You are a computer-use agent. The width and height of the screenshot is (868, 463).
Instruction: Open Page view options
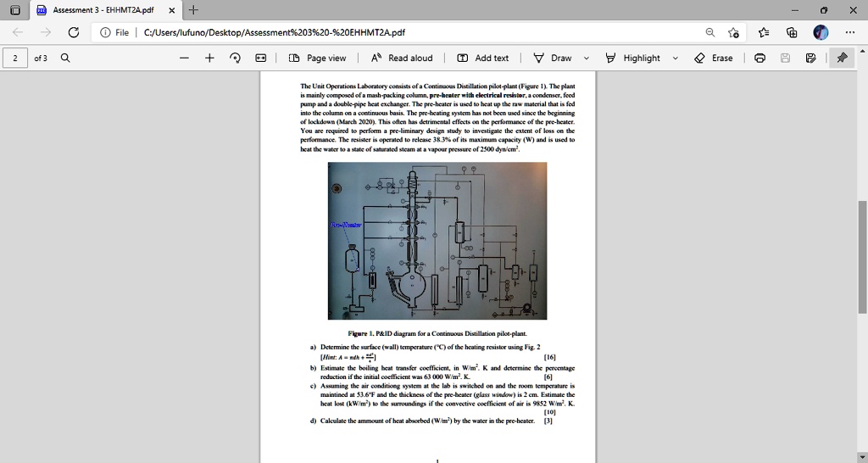[318, 58]
